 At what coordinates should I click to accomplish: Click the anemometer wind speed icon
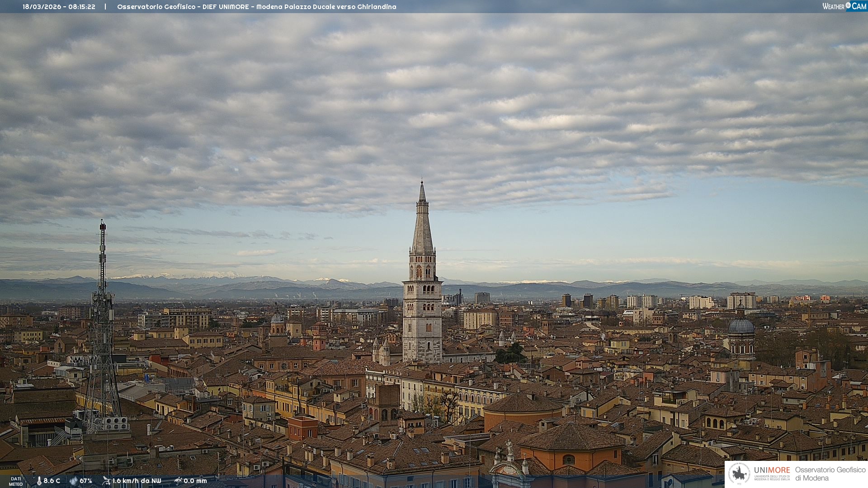click(106, 481)
